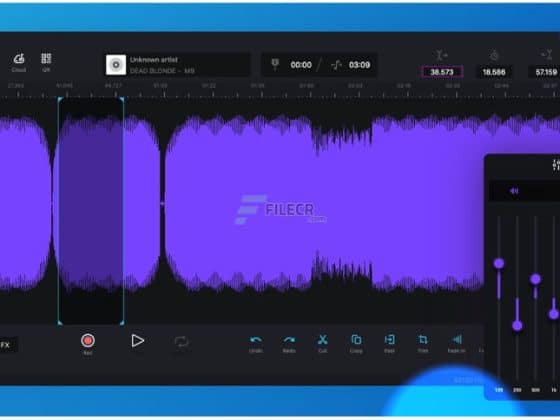Click the playhead marker icon beside 00:00
560x420 pixels.
[x=275, y=64]
